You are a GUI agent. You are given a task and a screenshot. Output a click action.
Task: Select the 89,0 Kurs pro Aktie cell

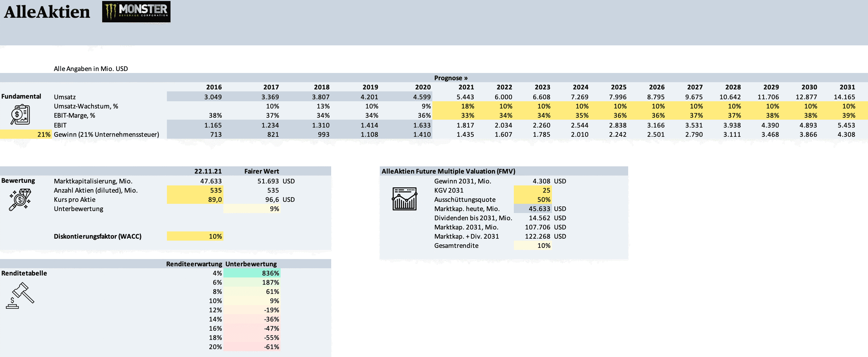click(195, 199)
